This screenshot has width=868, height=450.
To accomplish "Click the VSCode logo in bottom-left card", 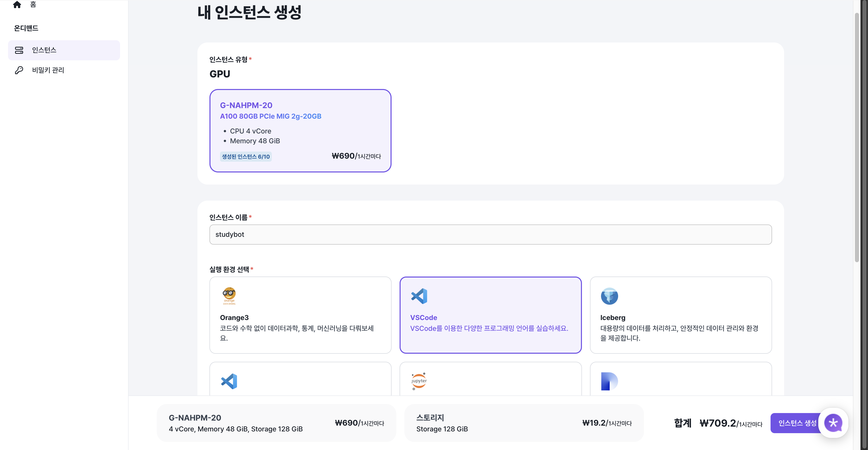I will [x=229, y=381].
